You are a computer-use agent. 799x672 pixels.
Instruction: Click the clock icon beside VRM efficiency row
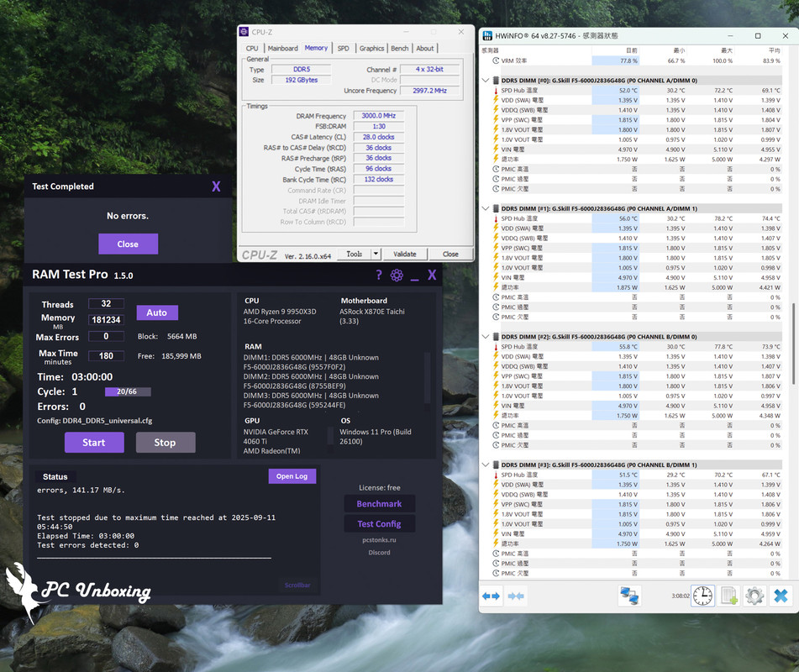[496, 60]
